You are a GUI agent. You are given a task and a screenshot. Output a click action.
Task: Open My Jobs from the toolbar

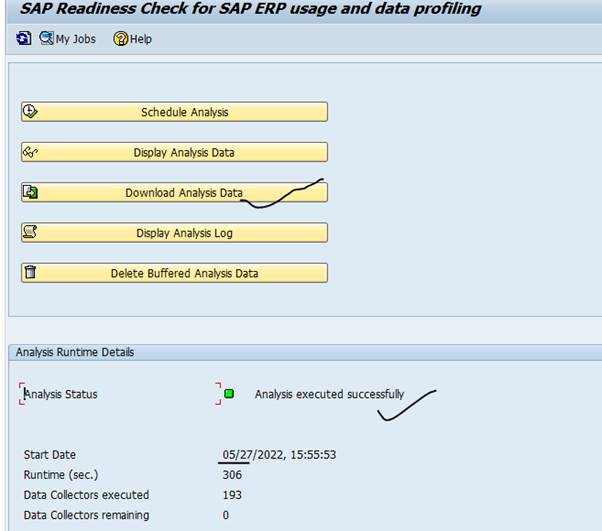(x=67, y=39)
